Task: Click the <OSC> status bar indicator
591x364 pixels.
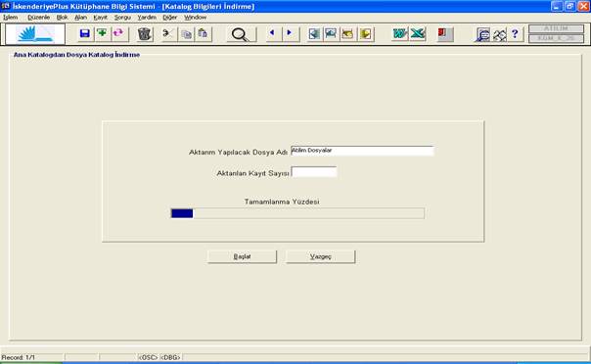Action: tap(148, 357)
